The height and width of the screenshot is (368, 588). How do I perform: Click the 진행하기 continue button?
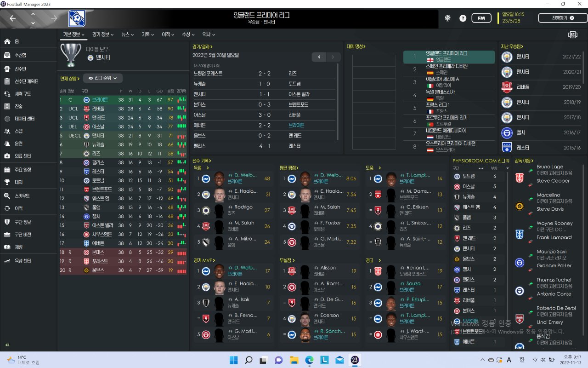tap(563, 18)
